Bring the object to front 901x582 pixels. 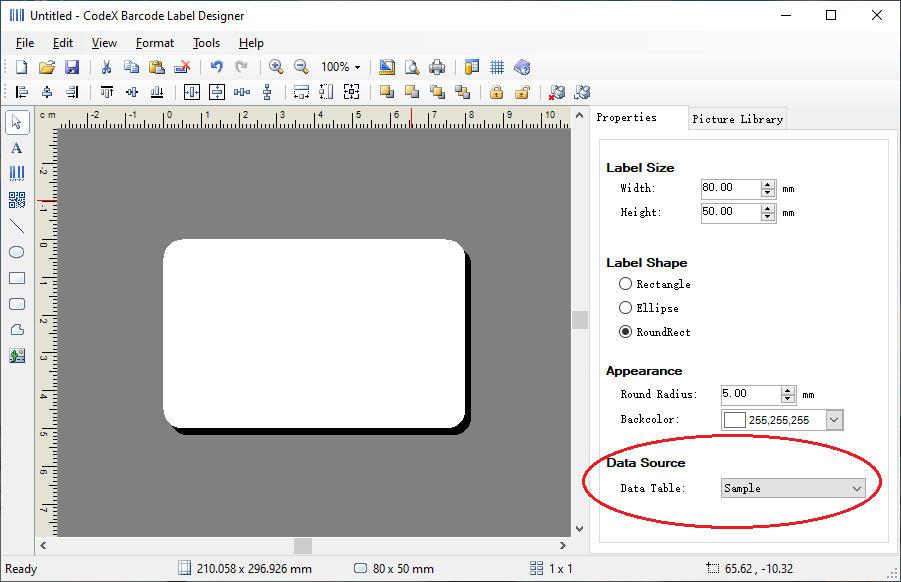387,92
